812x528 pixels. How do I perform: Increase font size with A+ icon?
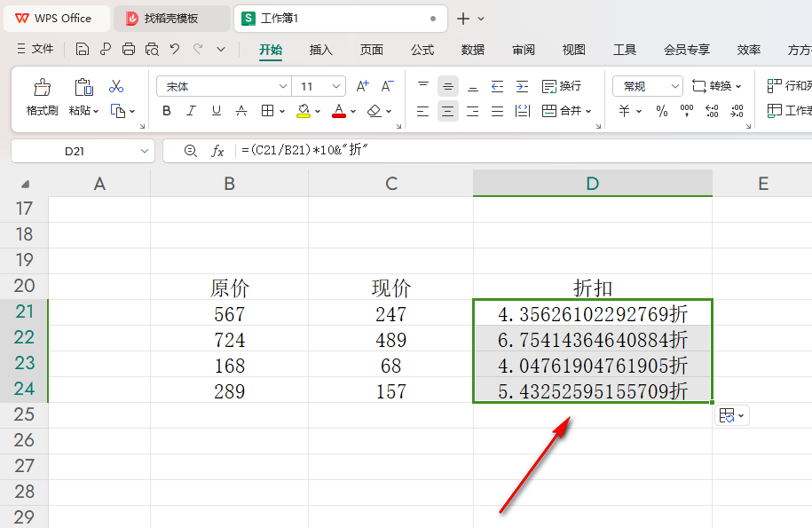click(x=362, y=86)
